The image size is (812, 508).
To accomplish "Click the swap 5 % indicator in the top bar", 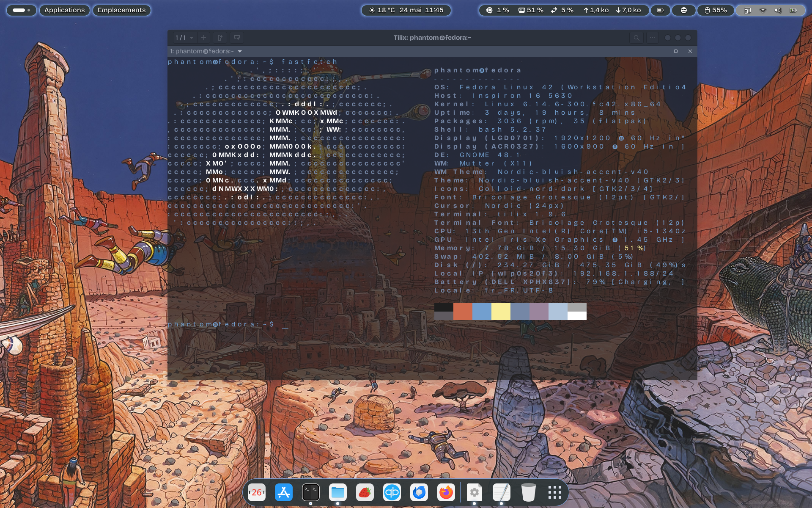I will [x=562, y=10].
